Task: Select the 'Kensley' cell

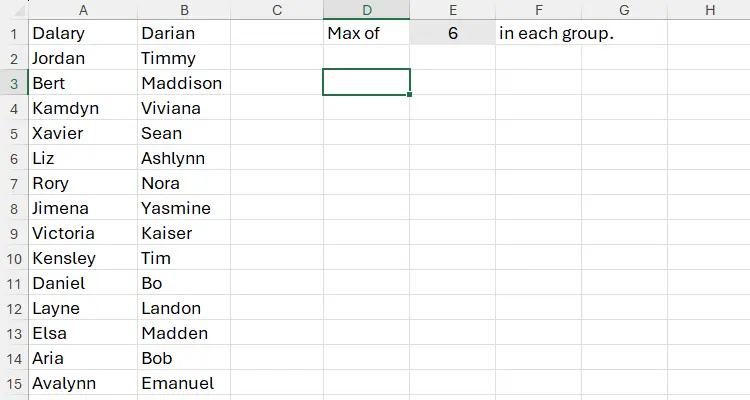Action: point(82,258)
